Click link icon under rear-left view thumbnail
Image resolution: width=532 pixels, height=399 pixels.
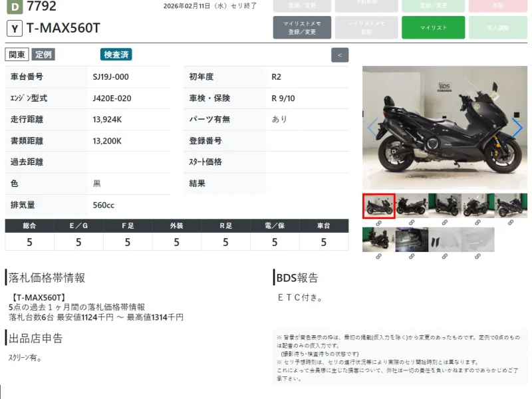511,223
